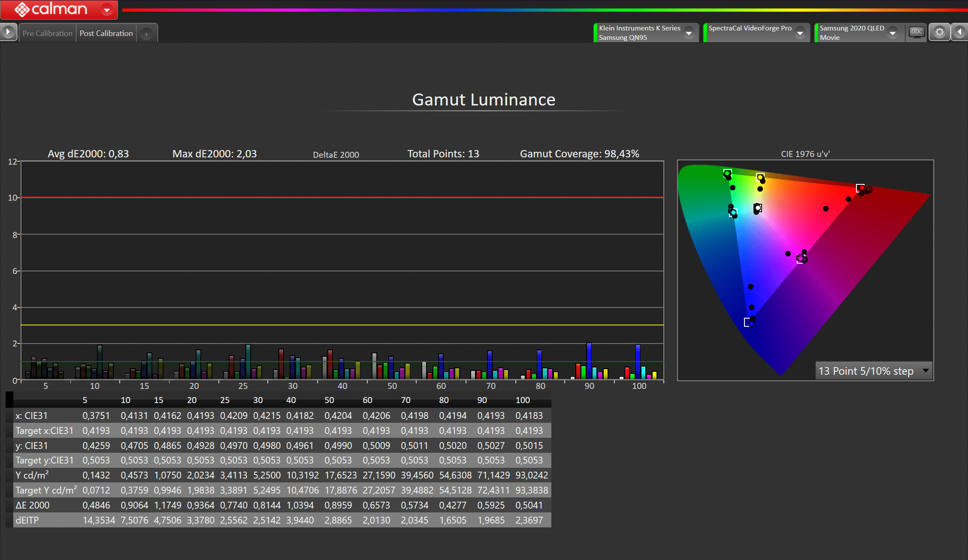Open the settings gear icon
The height and width of the screenshot is (560, 968).
pyautogui.click(x=939, y=32)
